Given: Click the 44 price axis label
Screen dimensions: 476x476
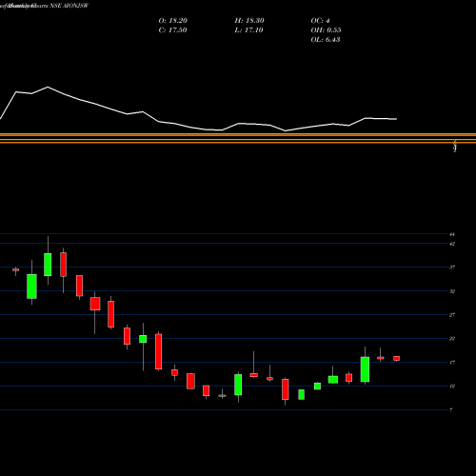Looking at the screenshot, I should pyautogui.click(x=452, y=234).
